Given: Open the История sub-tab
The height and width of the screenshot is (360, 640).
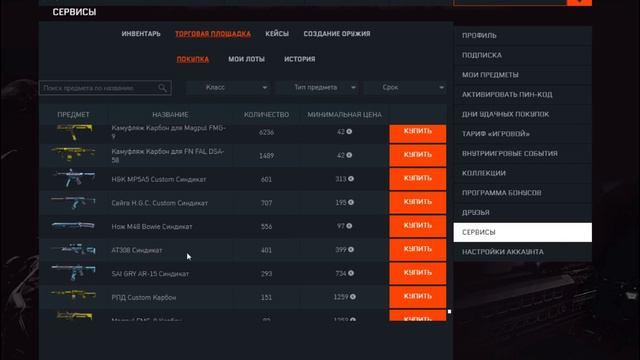Looking at the screenshot, I should 300,59.
